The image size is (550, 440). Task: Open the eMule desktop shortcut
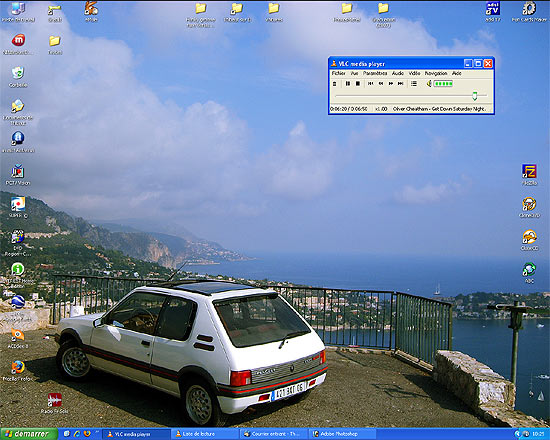click(91, 12)
